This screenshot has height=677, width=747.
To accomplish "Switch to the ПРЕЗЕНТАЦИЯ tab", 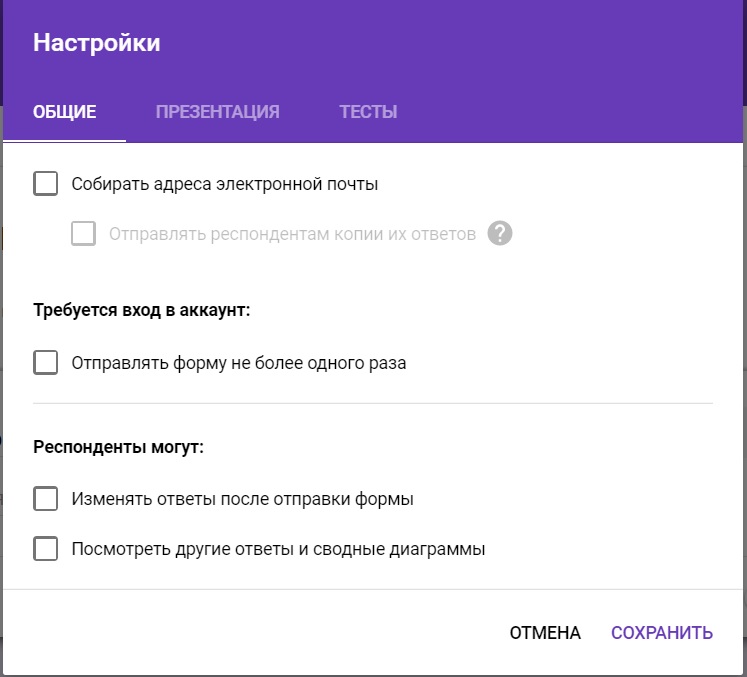I will coord(217,112).
